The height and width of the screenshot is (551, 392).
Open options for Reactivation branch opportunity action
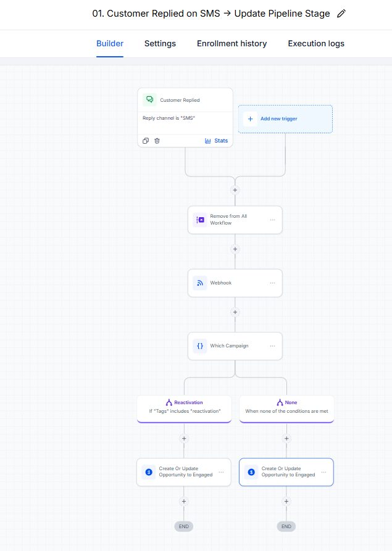(221, 472)
